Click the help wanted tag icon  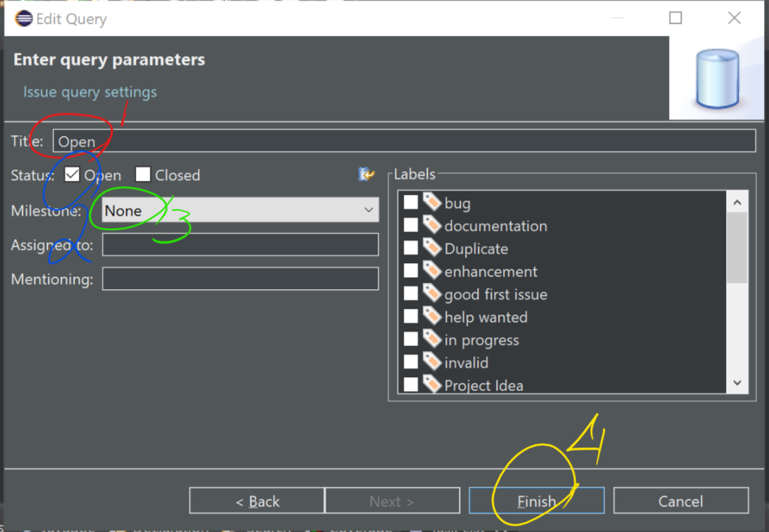432,316
